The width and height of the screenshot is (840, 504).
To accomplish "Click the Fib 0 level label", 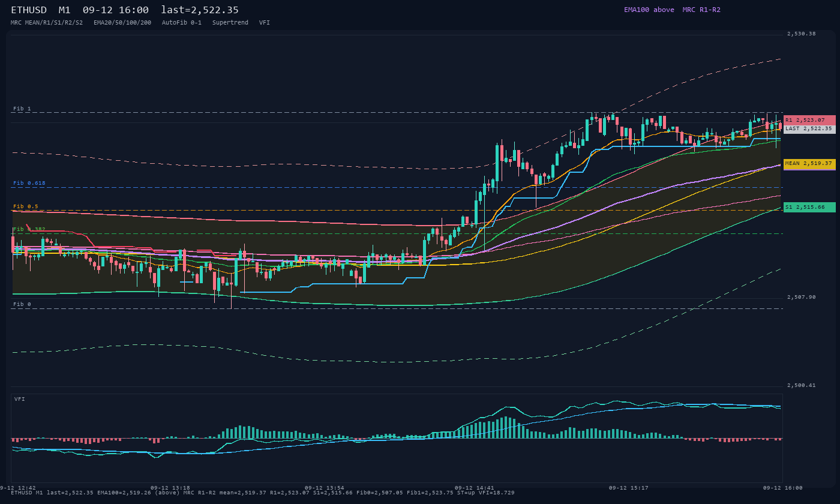I will pos(22,304).
